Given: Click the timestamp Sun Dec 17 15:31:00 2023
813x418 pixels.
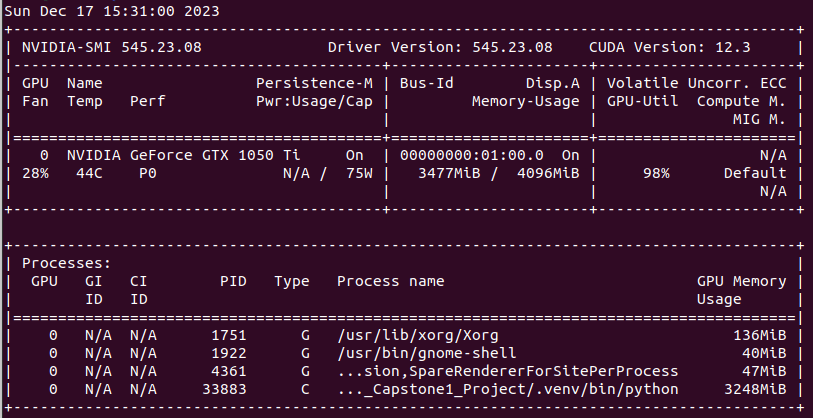Looking at the screenshot, I should pos(113,11).
